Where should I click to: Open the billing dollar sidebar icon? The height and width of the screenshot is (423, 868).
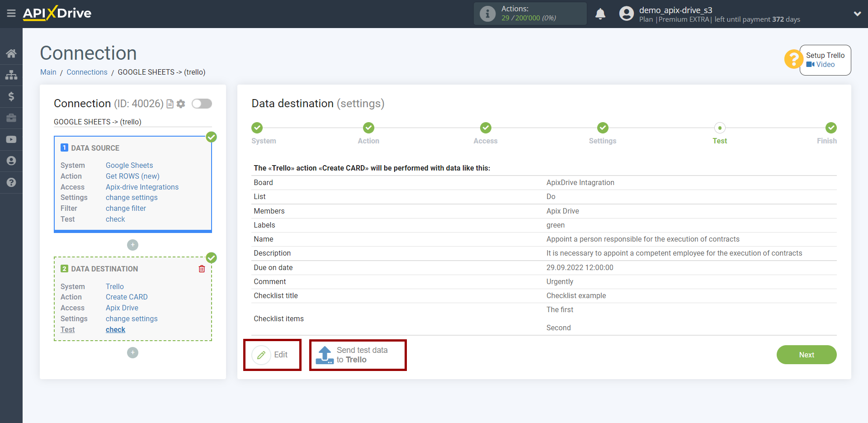[11, 96]
